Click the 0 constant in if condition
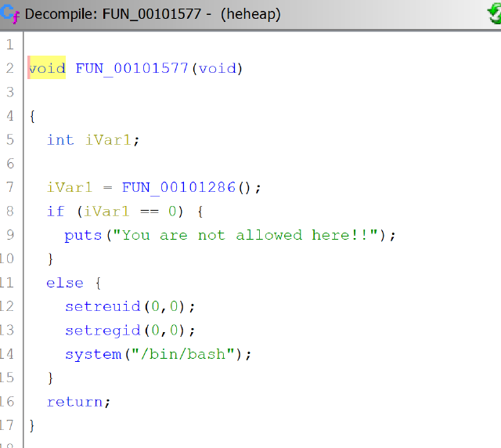 [172, 211]
